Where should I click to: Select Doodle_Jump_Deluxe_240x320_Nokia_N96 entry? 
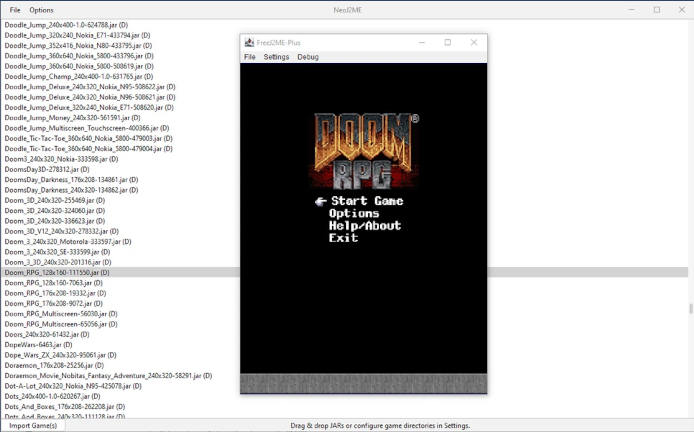pos(90,97)
